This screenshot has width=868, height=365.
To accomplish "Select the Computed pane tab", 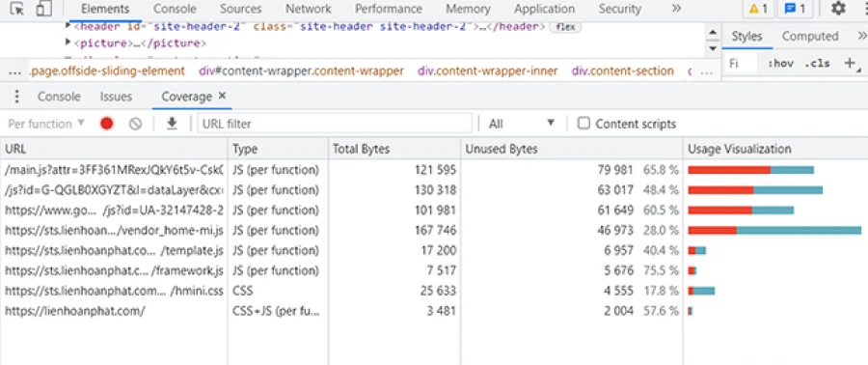I will pos(810,37).
